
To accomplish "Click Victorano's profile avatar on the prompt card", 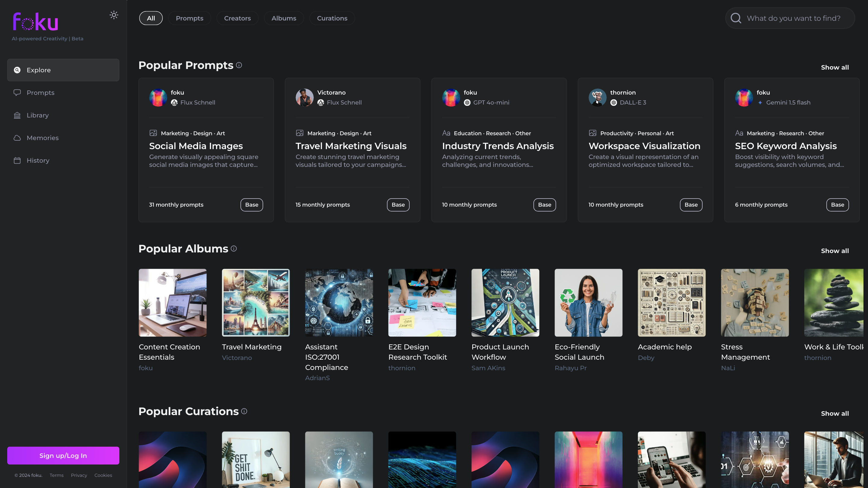I will [x=304, y=97].
